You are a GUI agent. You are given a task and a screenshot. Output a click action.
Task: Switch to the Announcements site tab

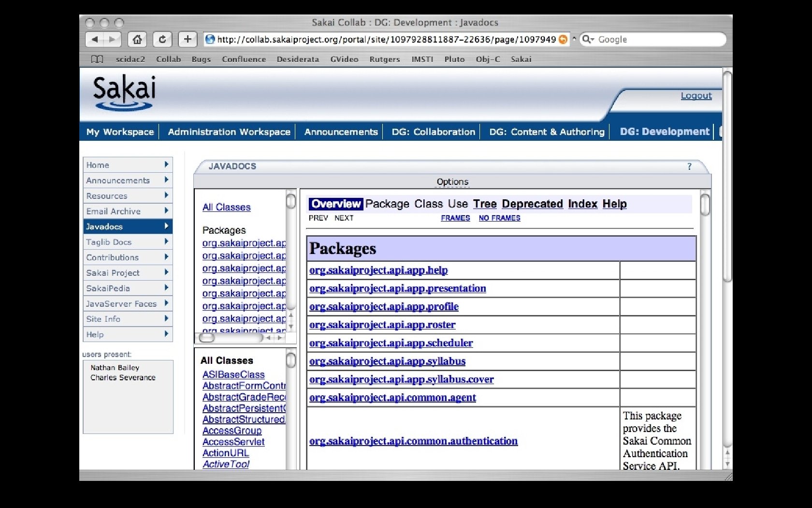click(x=341, y=132)
